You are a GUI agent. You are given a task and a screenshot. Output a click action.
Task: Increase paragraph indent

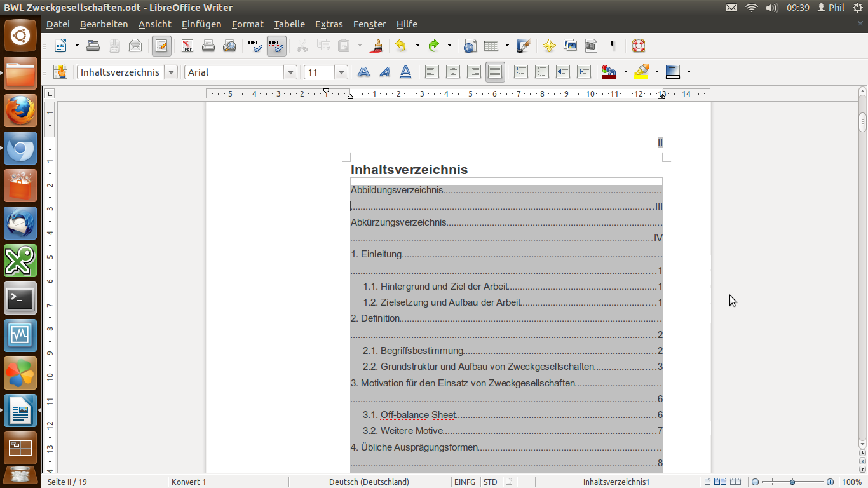click(584, 72)
